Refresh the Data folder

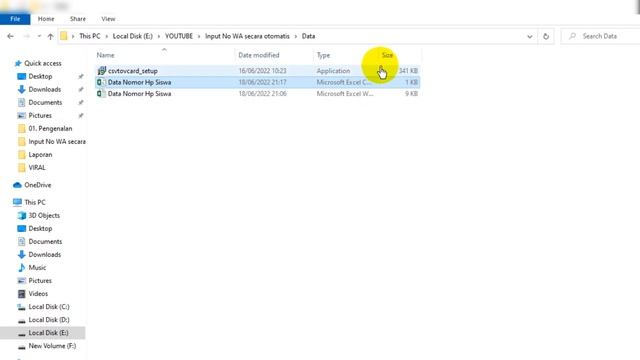click(546, 36)
